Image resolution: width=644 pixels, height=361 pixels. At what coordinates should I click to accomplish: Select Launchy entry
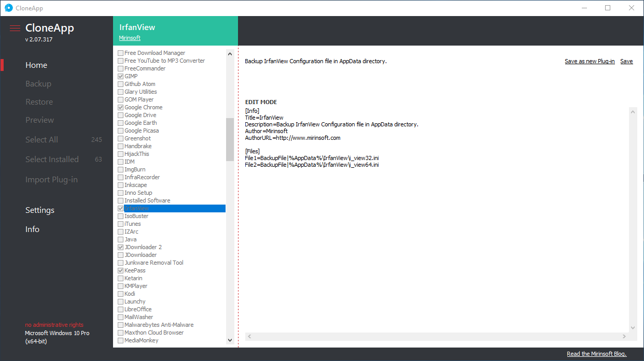pyautogui.click(x=135, y=301)
